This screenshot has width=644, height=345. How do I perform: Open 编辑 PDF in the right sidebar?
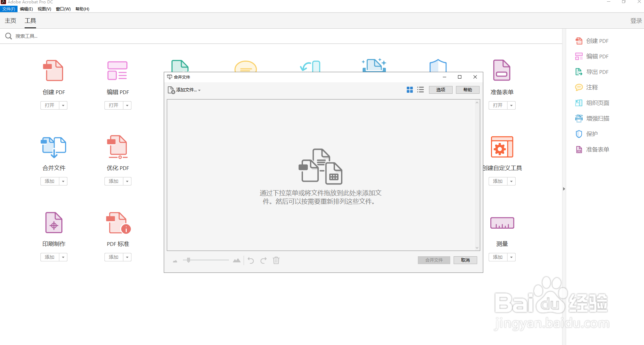click(592, 56)
